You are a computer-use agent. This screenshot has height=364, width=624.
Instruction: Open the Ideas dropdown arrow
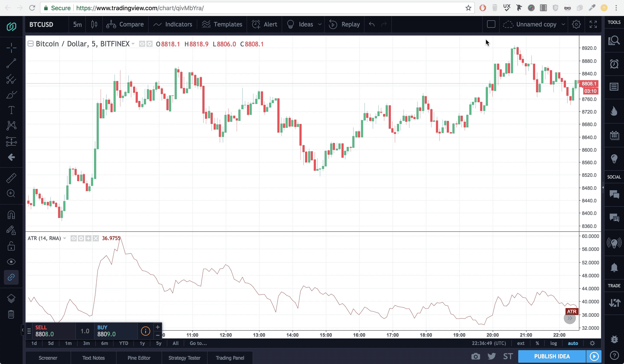(x=320, y=24)
